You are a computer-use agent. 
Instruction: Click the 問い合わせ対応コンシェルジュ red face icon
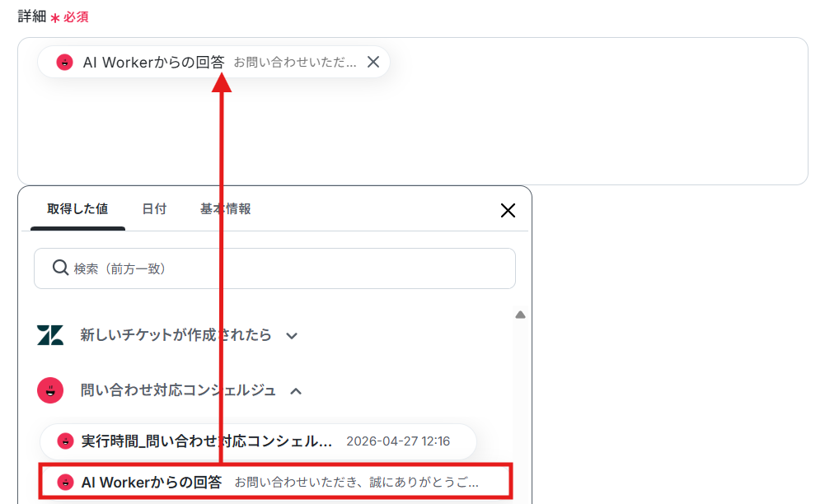[x=50, y=390]
